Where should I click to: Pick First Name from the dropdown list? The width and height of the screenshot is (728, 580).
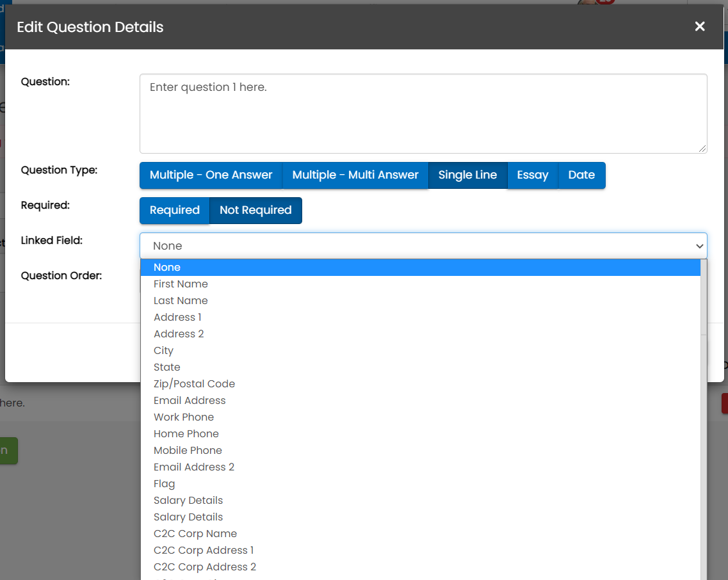tap(181, 284)
